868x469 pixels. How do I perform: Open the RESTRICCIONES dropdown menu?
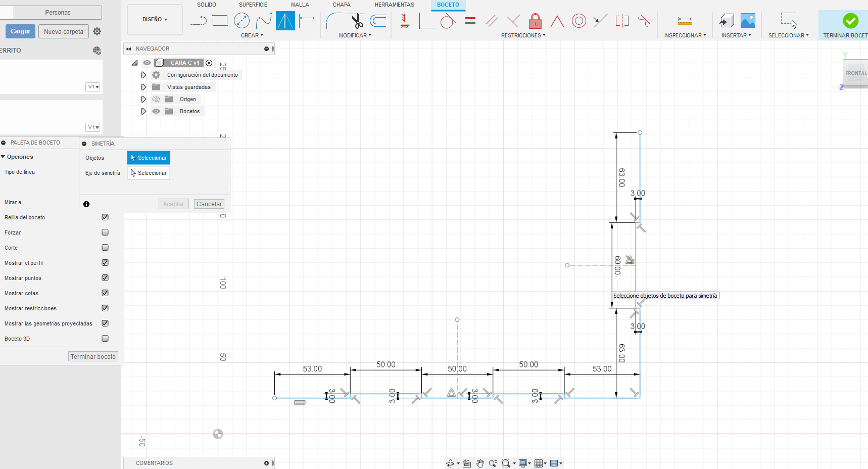click(523, 35)
